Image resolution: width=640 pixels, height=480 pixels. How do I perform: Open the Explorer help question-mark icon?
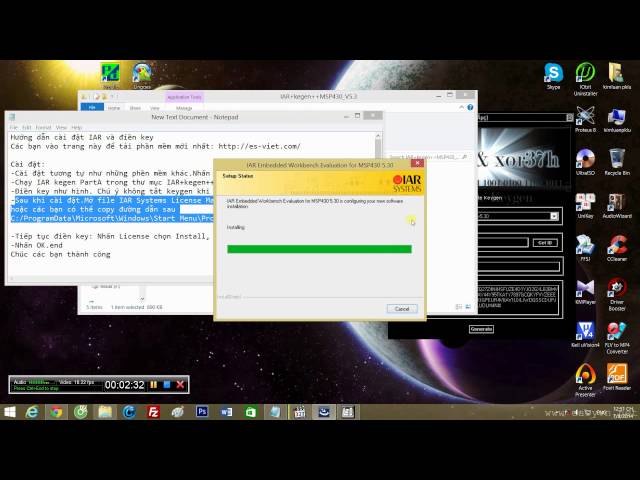(x=470, y=107)
